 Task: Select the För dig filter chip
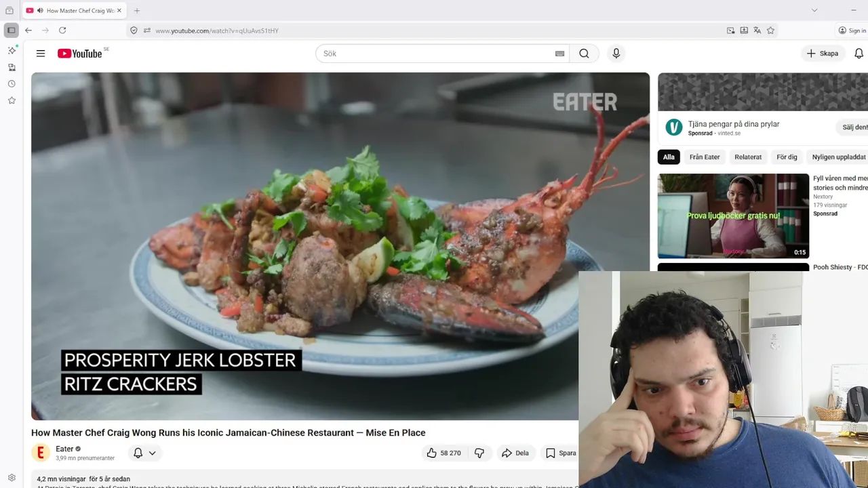pos(787,157)
